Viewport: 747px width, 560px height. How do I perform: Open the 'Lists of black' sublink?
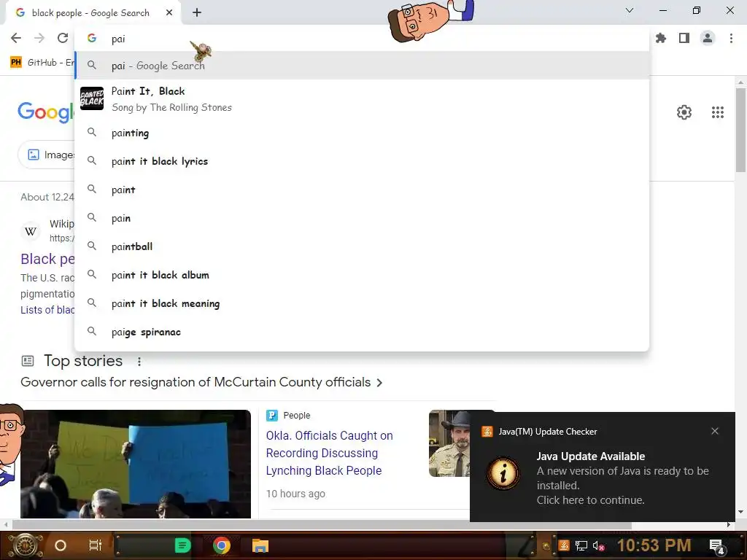click(47, 310)
